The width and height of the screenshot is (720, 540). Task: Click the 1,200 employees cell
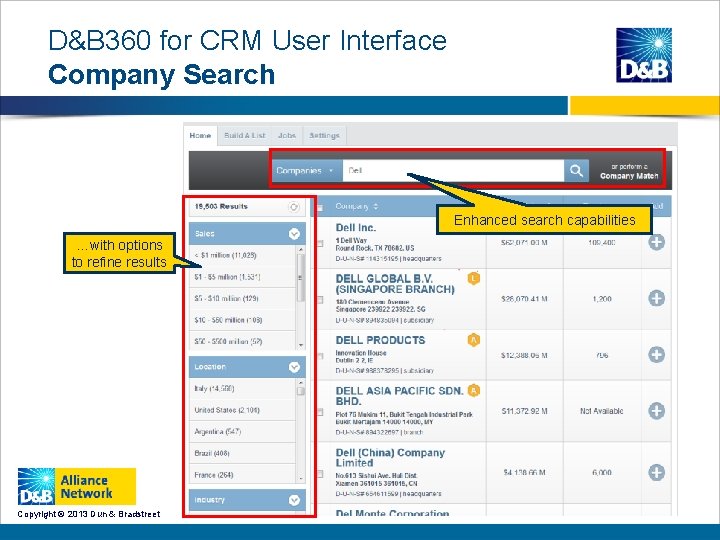(x=602, y=299)
